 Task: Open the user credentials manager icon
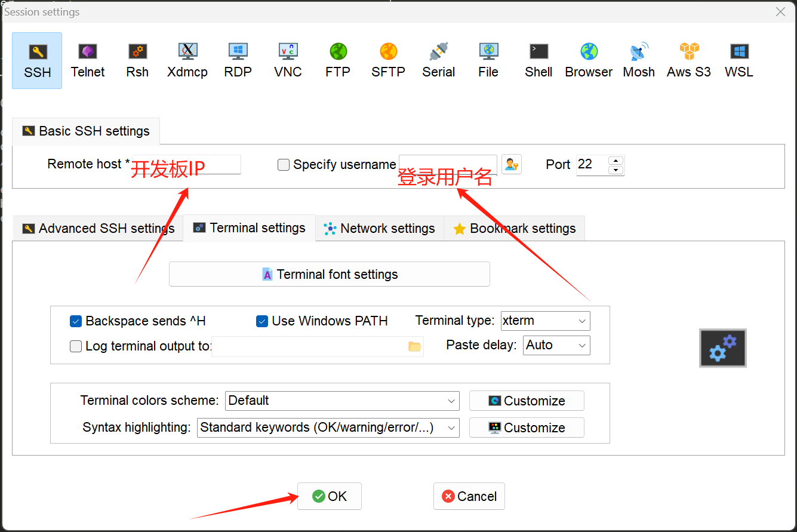point(512,164)
